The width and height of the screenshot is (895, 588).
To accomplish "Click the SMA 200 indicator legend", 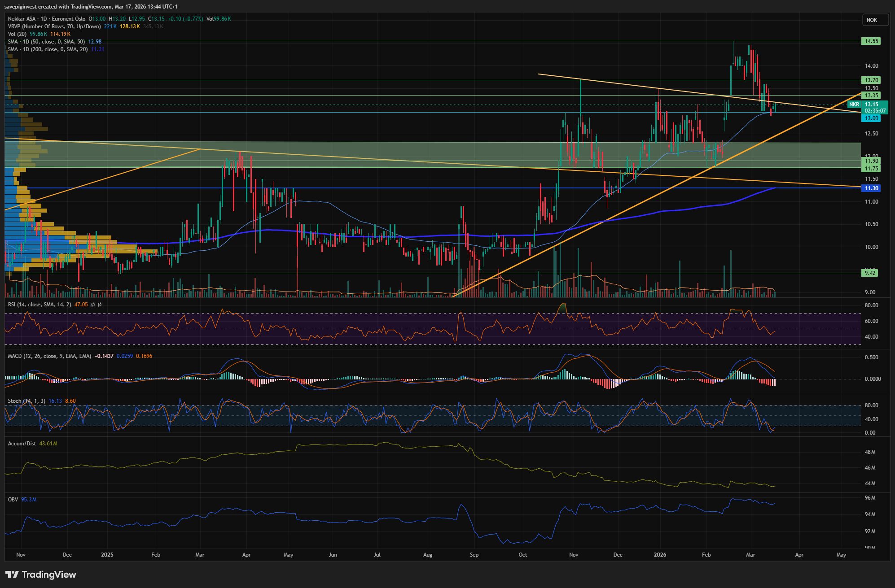I will (x=48, y=49).
